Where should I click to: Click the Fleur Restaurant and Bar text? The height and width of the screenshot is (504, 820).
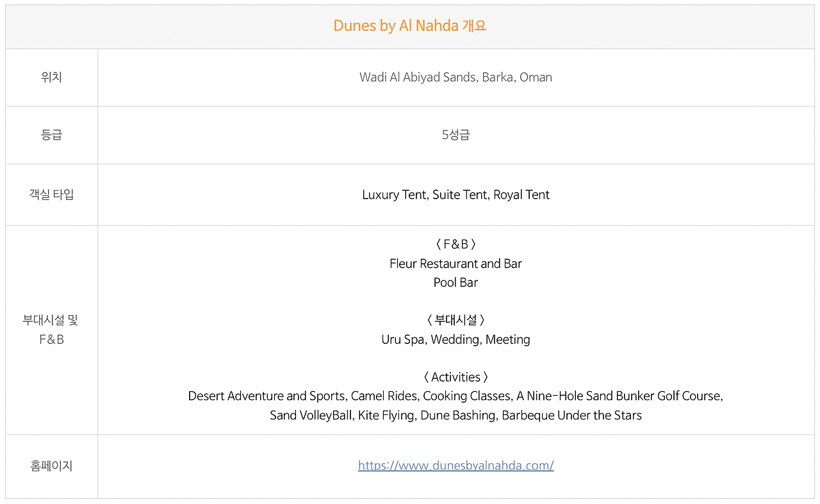tap(455, 263)
